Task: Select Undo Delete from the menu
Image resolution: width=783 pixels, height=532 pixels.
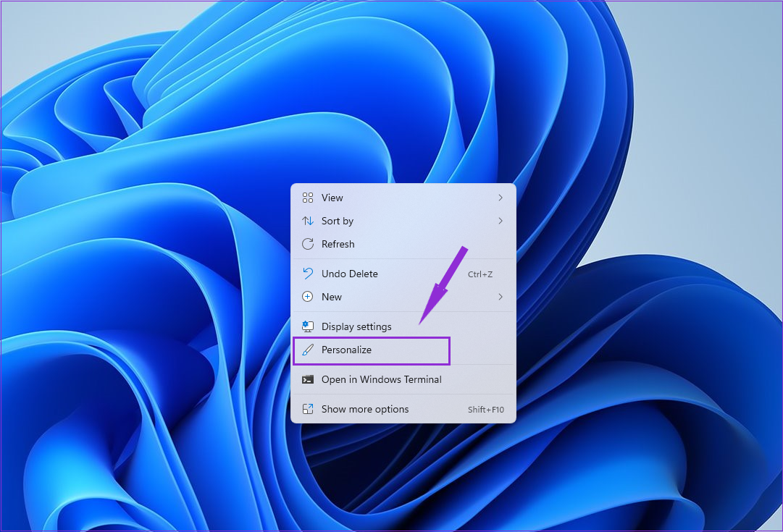Action: click(350, 274)
